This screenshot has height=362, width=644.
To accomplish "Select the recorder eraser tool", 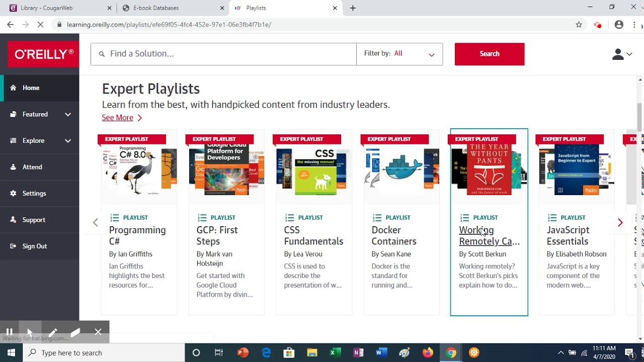I will click(x=75, y=332).
